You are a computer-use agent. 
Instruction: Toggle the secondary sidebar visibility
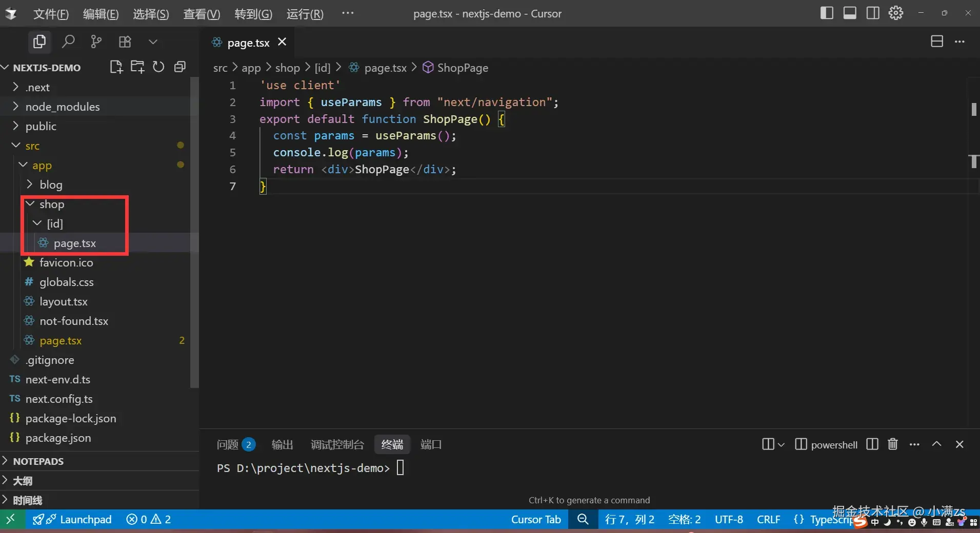point(873,13)
